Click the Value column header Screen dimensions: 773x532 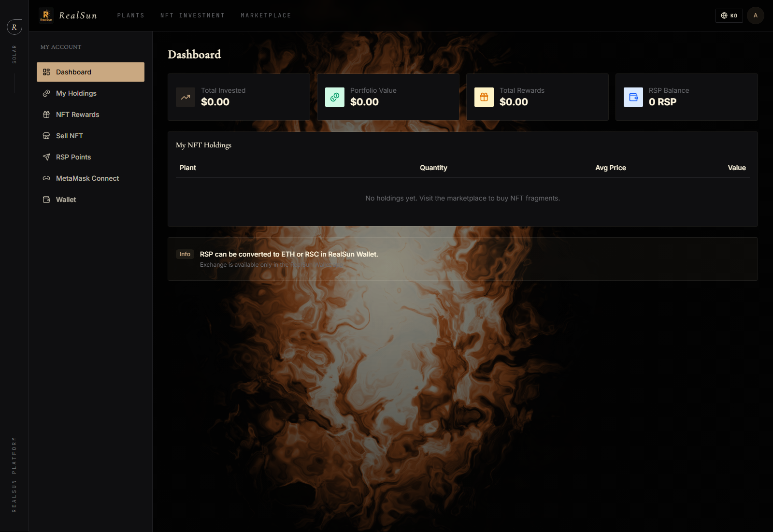(737, 168)
